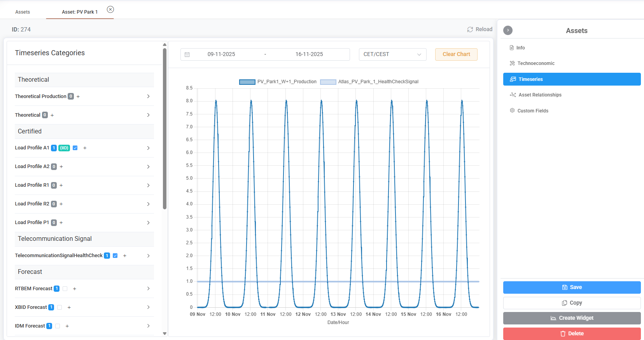Image resolution: width=644 pixels, height=340 pixels.
Task: Switch to the Assets tab
Action: point(23,12)
